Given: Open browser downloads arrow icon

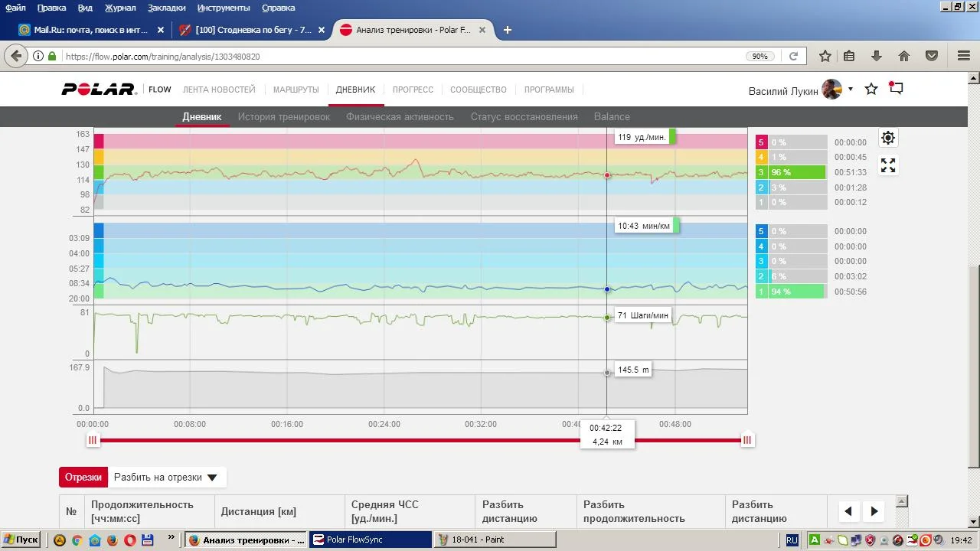Looking at the screenshot, I should click(x=877, y=56).
